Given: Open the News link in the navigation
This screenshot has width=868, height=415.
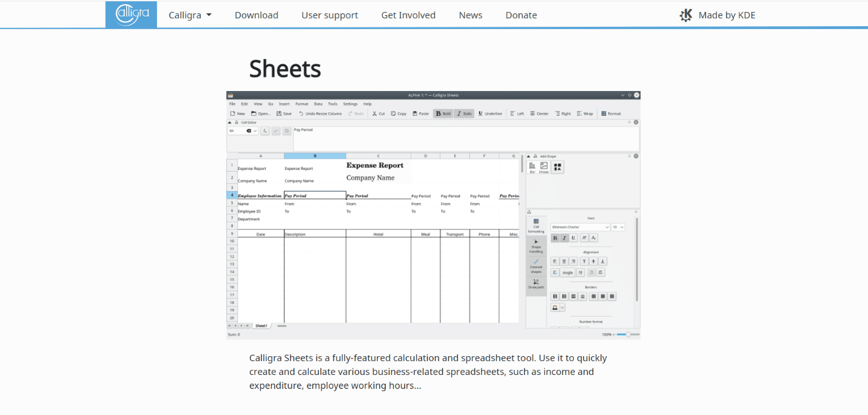Looking at the screenshot, I should (x=471, y=15).
